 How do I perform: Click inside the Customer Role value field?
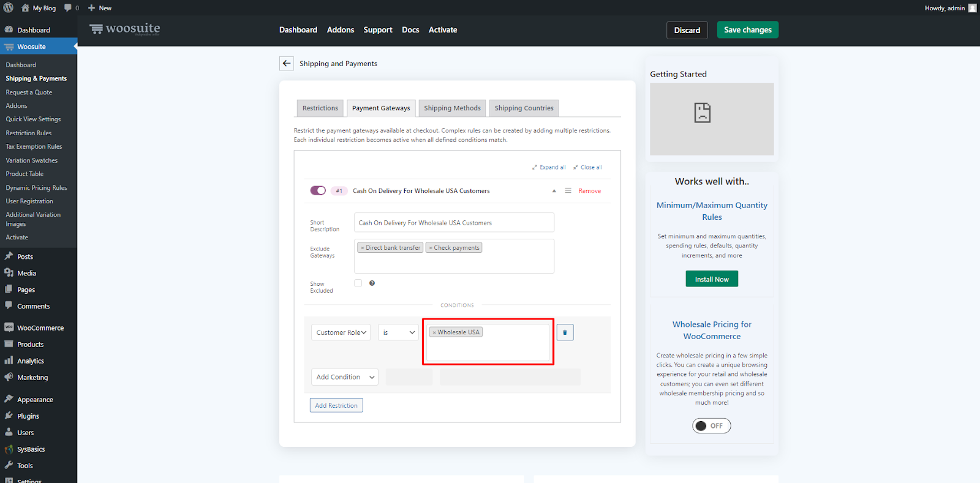coord(488,342)
